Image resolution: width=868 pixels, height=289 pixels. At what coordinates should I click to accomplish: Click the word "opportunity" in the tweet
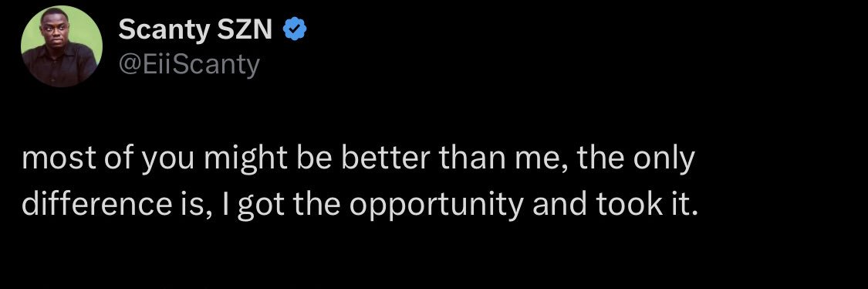click(436, 206)
